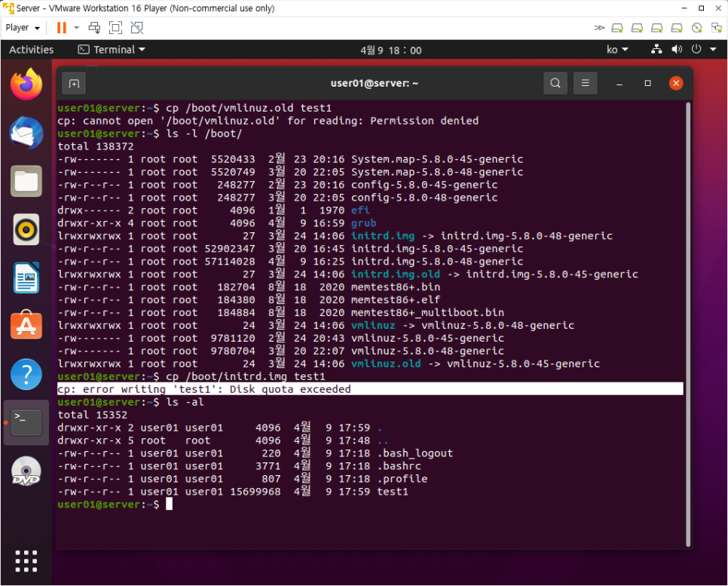Minimize the user01@server terminal window
Image resolution: width=728 pixels, height=586 pixels.
coord(619,84)
